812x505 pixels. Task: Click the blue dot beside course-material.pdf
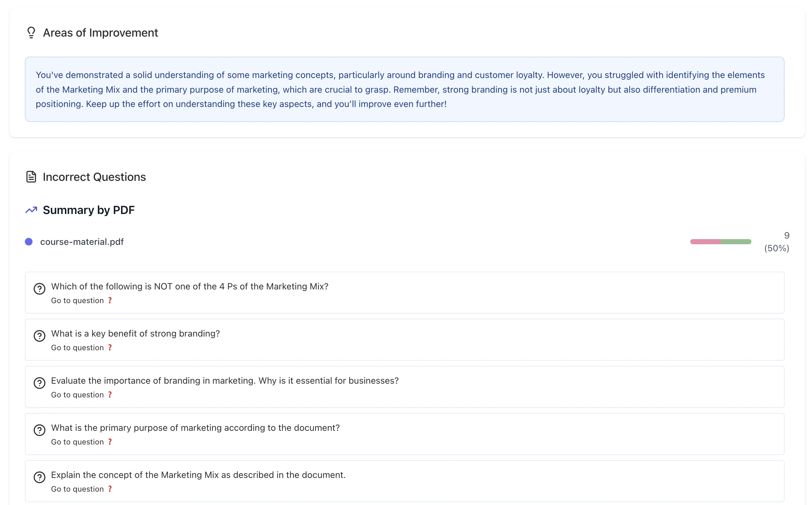pyautogui.click(x=29, y=241)
